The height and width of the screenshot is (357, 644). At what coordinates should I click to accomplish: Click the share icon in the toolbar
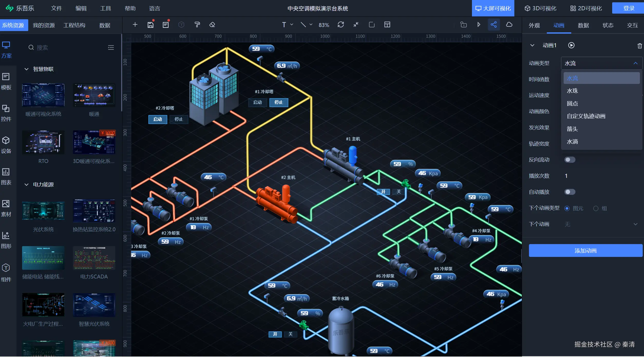click(494, 25)
